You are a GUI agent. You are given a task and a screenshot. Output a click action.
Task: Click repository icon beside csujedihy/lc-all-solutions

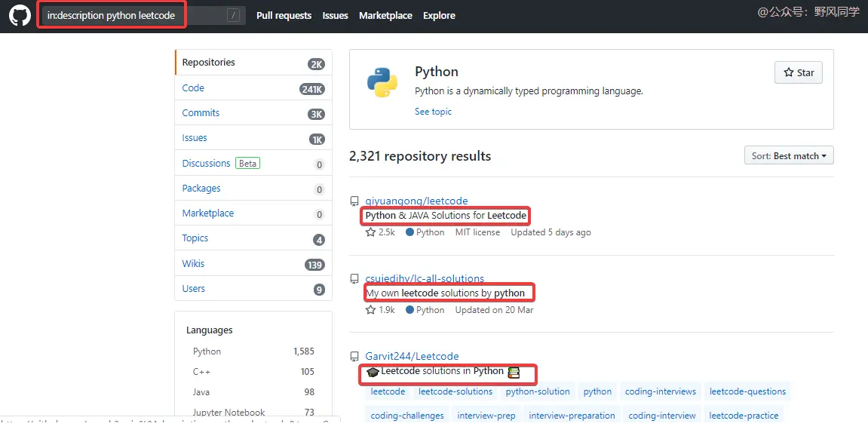[354, 279]
